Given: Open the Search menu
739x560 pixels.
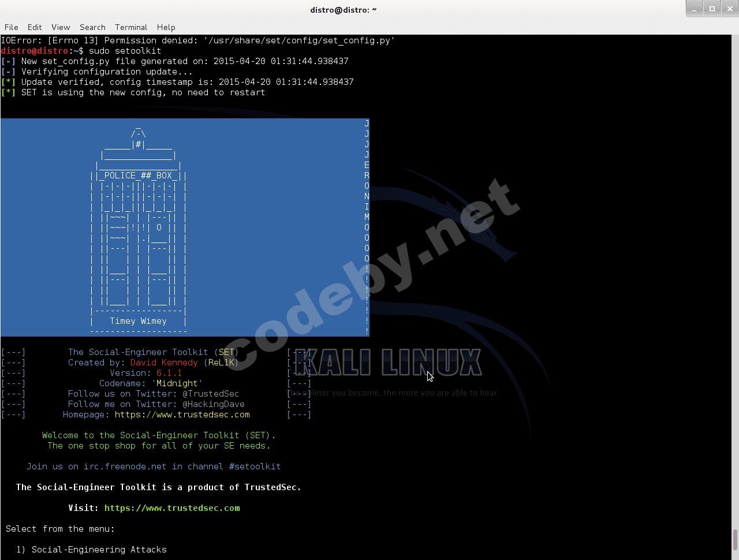Looking at the screenshot, I should pyautogui.click(x=92, y=27).
